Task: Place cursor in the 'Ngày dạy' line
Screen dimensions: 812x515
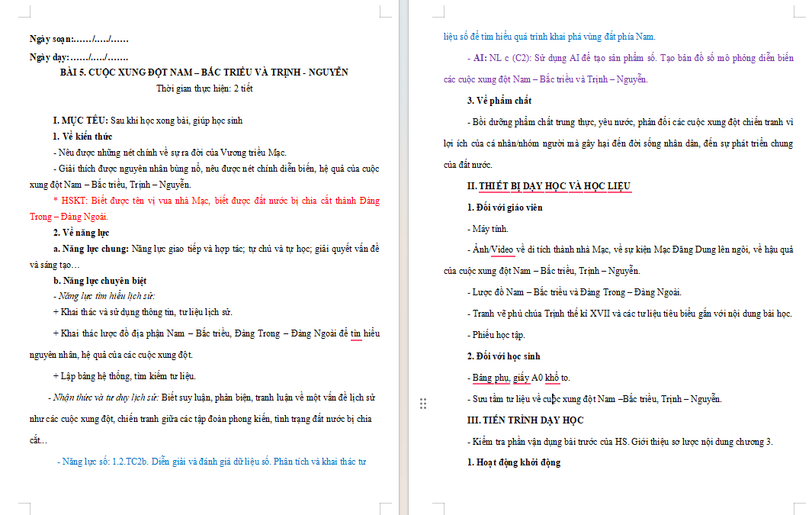Action: pos(79,57)
